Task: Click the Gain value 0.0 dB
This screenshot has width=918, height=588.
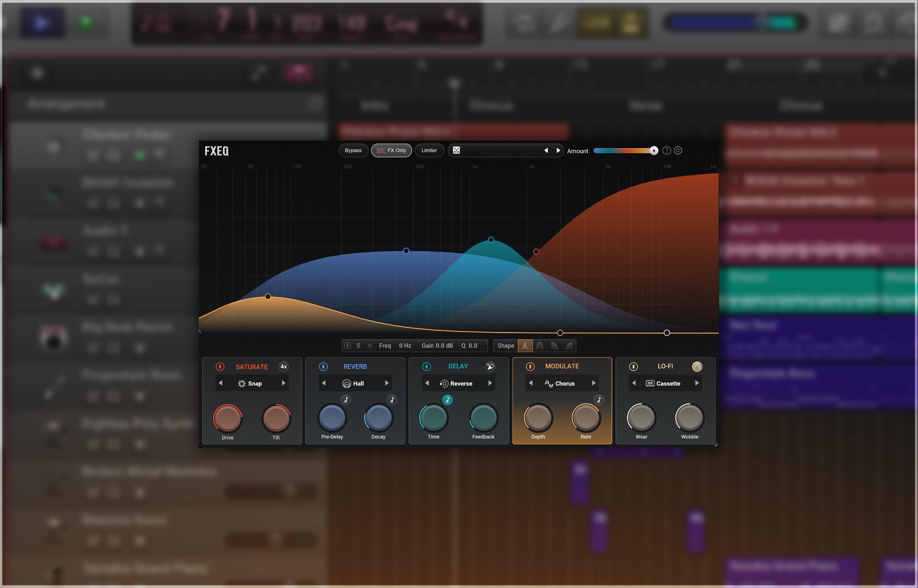Action: pyautogui.click(x=444, y=346)
